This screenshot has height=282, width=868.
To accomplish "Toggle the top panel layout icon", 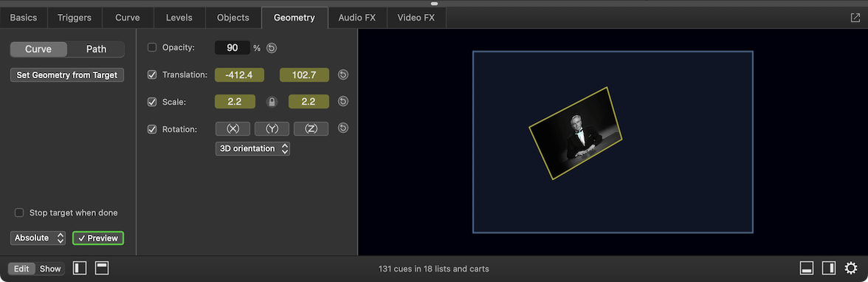I will pyautogui.click(x=102, y=269).
